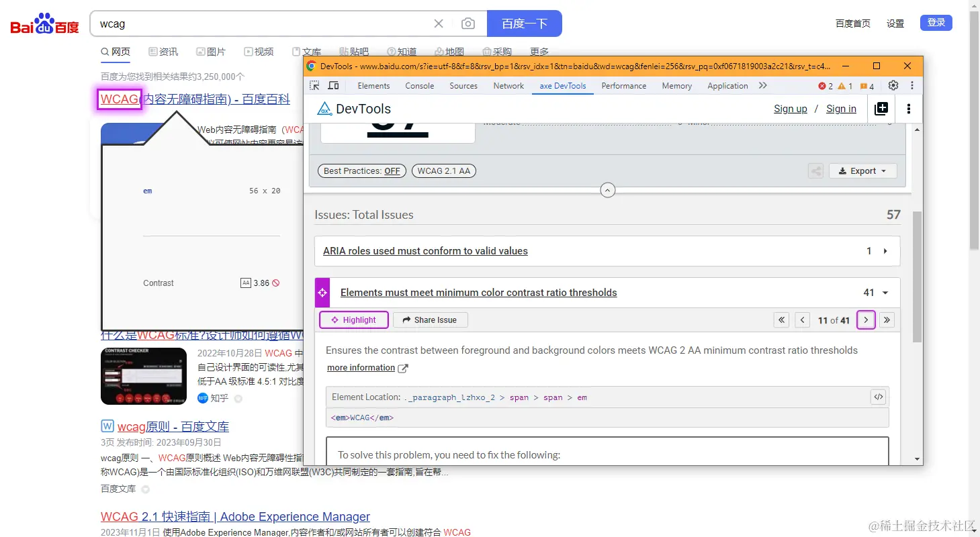980x537 pixels.
Task: Go to next contrast issue
Action: click(866, 320)
